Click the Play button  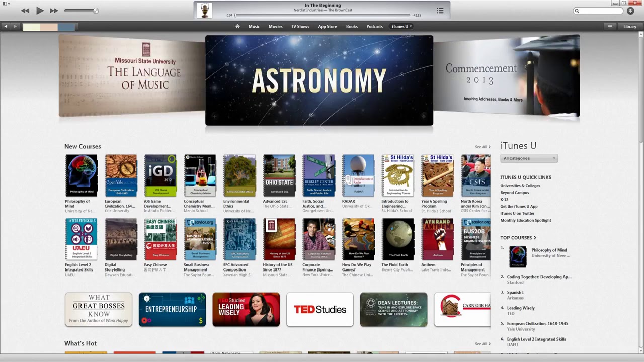[x=40, y=11]
